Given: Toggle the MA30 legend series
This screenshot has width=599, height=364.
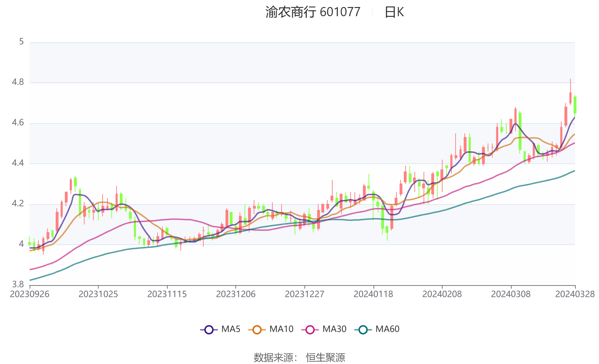Looking at the screenshot, I should coord(324,330).
